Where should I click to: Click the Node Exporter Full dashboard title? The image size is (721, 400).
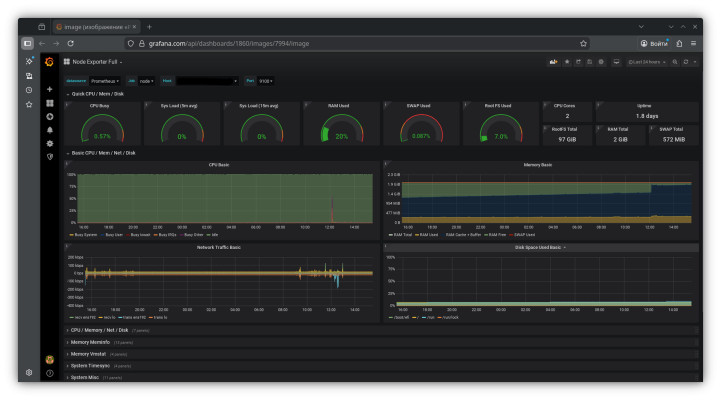[x=95, y=62]
